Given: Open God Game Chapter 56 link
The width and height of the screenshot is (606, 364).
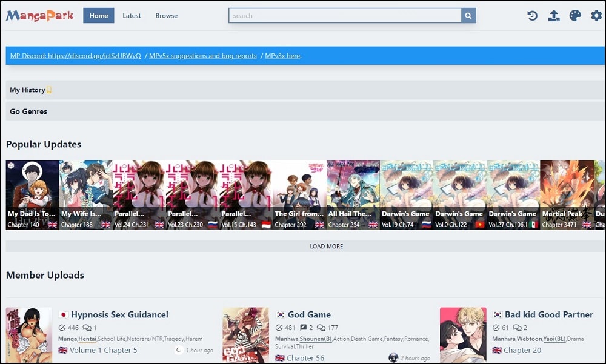Looking at the screenshot, I should pyautogui.click(x=305, y=358).
